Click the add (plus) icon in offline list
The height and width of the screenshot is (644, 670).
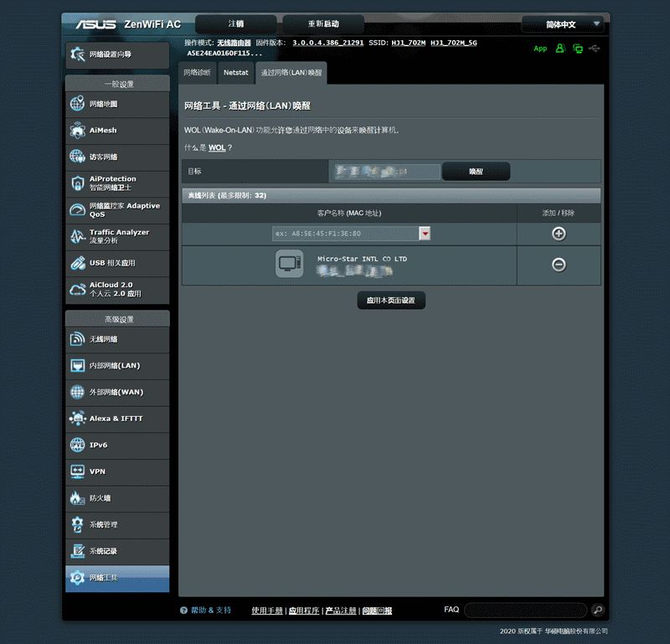pos(559,234)
